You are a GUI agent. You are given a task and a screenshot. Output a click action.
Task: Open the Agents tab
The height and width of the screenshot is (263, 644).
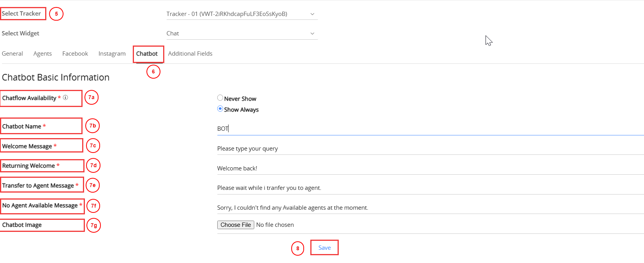[x=42, y=54]
